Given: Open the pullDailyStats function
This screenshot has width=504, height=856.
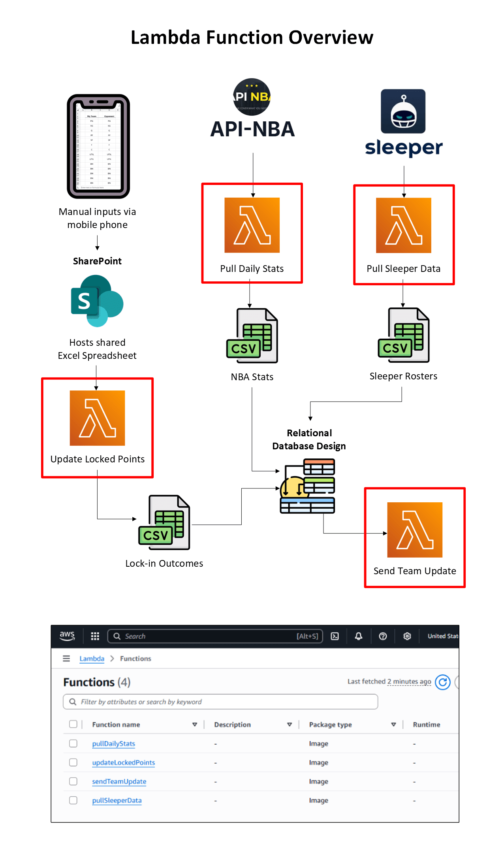Looking at the screenshot, I should click(113, 743).
